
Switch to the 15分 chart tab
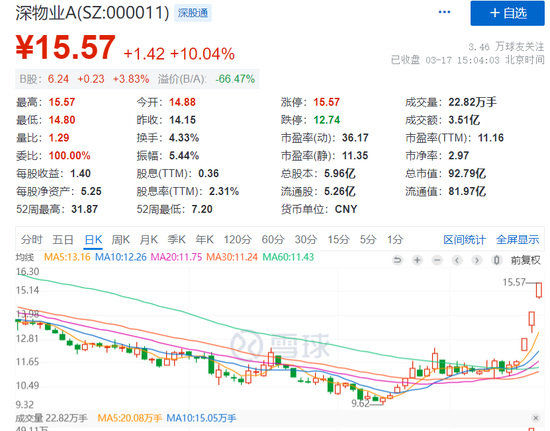point(338,240)
